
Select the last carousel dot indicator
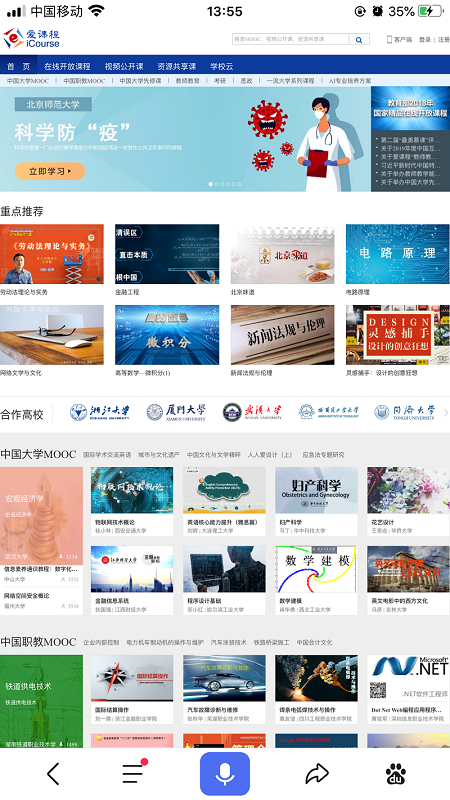pyautogui.click(x=239, y=184)
